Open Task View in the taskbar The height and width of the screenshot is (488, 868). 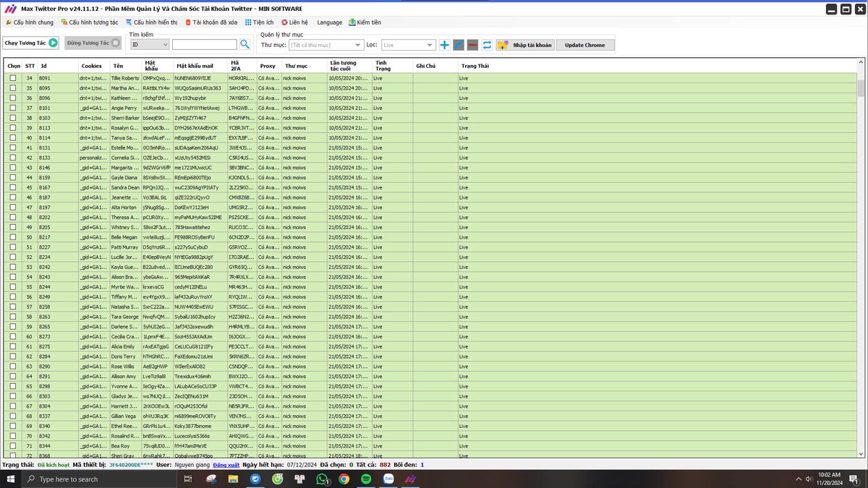(188, 479)
